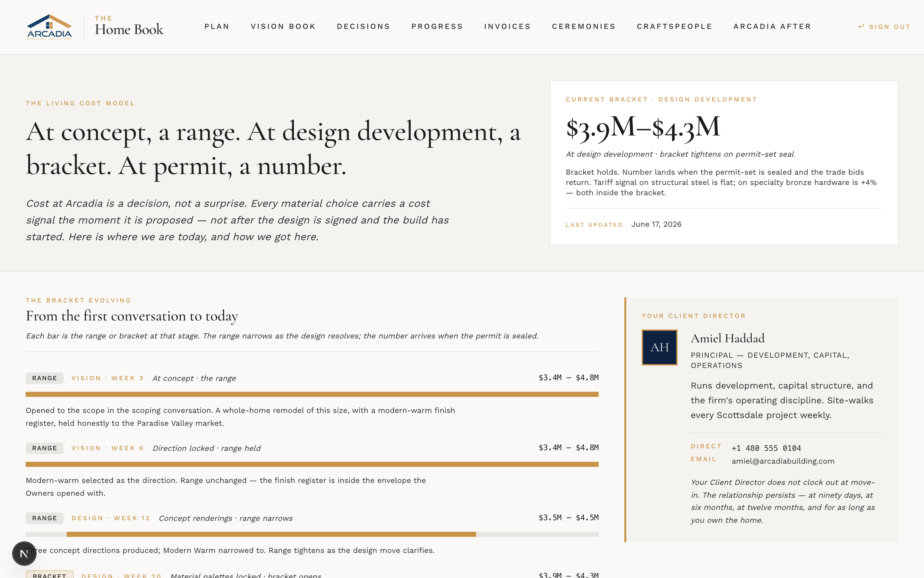Click the 'Current Bracket · Design Development' label

pos(661,100)
